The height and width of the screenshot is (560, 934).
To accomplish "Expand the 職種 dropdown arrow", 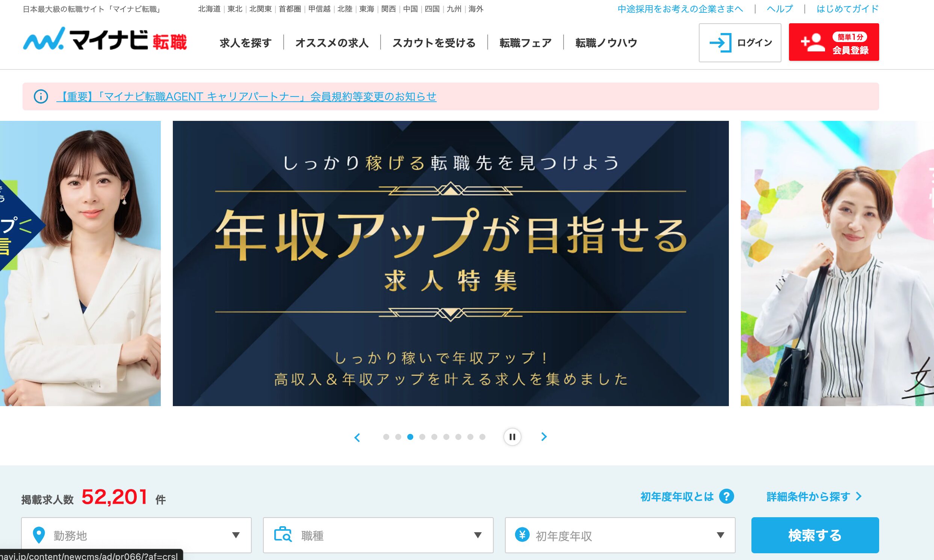I will pos(478,535).
